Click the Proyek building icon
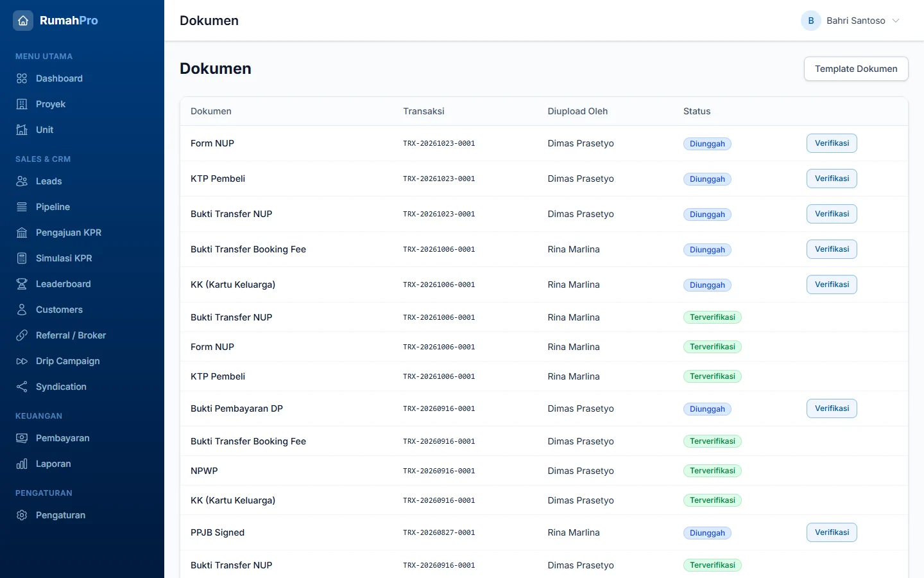Viewport: 924px width, 578px height. tap(22, 104)
